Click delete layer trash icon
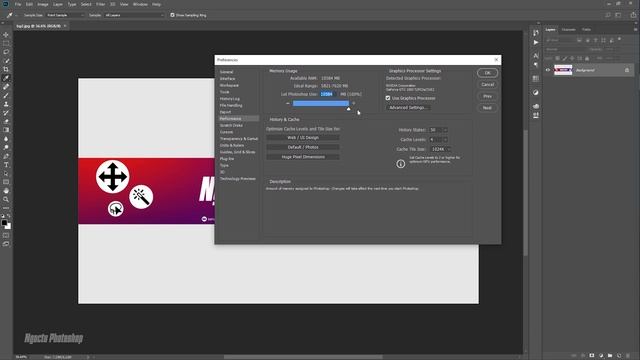 coord(628,356)
